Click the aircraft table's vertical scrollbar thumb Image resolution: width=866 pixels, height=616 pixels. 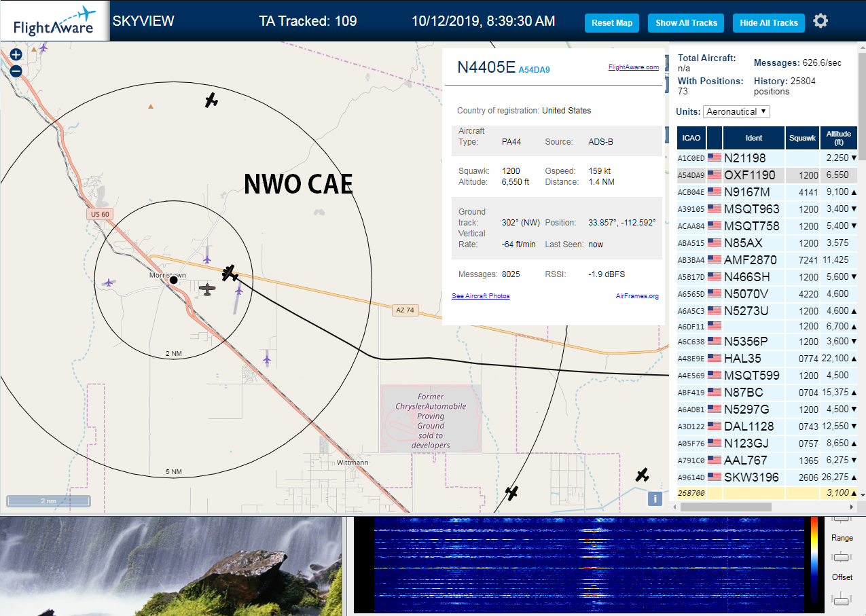coord(862,107)
